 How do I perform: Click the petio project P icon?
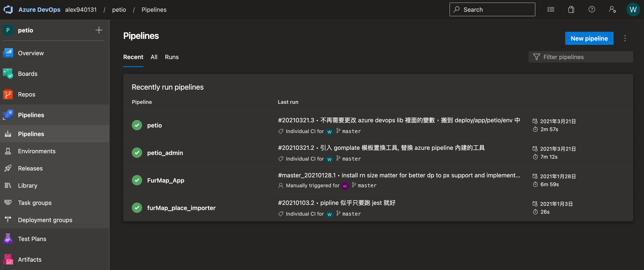(8, 30)
